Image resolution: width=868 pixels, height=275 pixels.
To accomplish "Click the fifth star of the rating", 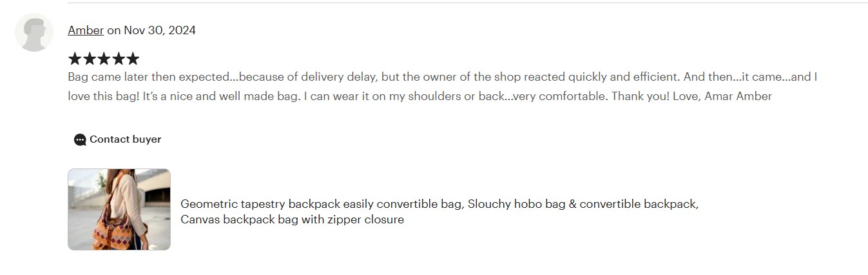I will coord(133,59).
